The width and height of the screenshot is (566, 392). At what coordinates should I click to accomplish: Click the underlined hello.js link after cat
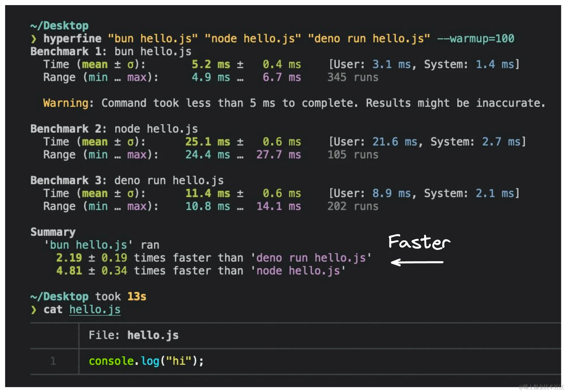(x=95, y=310)
